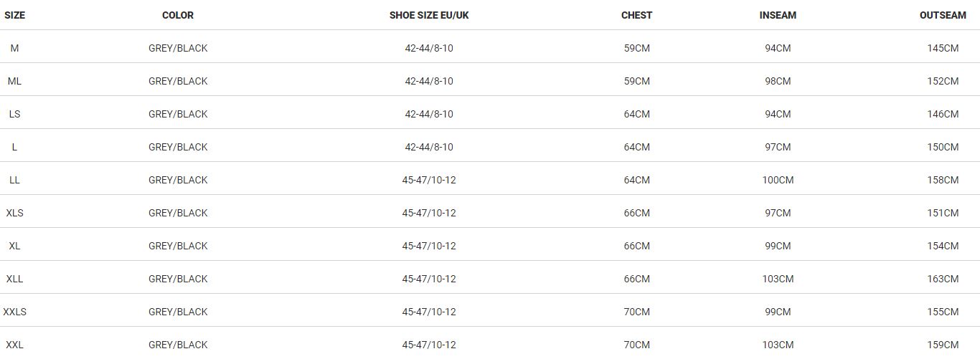Click the CHEST column header
Viewport: 980px width, 364px height.
(x=636, y=15)
